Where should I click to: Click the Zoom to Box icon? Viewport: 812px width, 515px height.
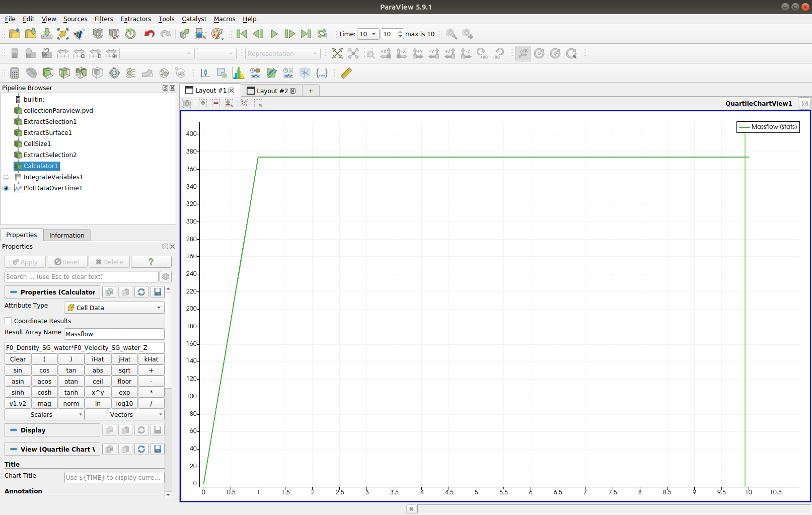click(x=370, y=53)
